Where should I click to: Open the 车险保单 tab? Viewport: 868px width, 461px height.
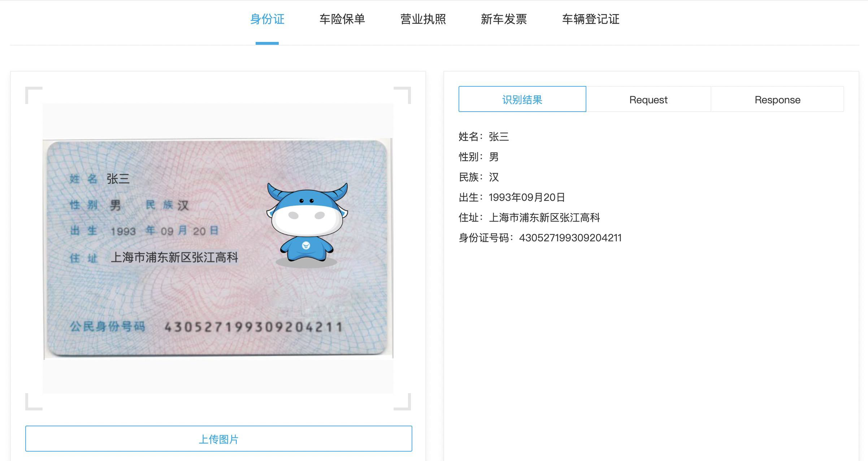[342, 19]
